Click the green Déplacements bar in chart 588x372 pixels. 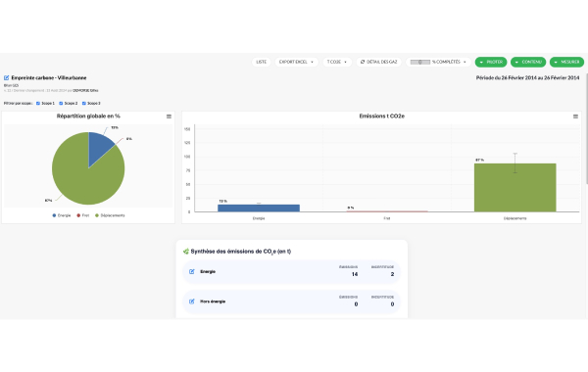point(514,187)
